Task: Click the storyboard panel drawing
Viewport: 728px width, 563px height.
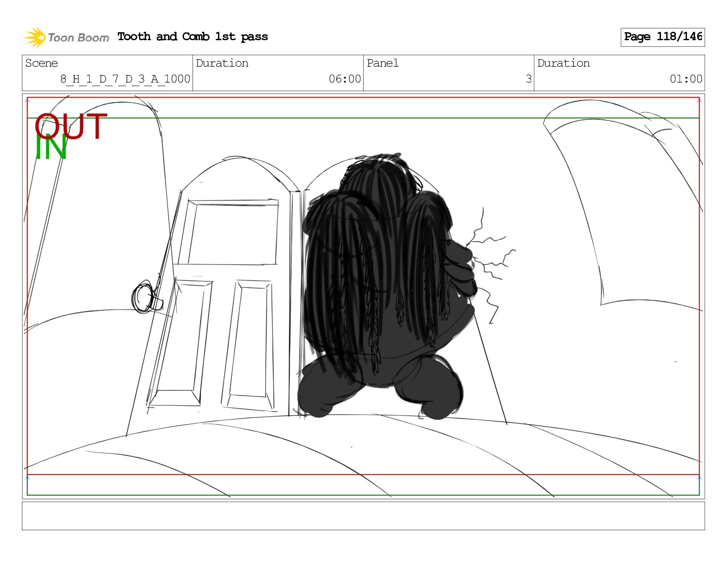Action: point(364,296)
